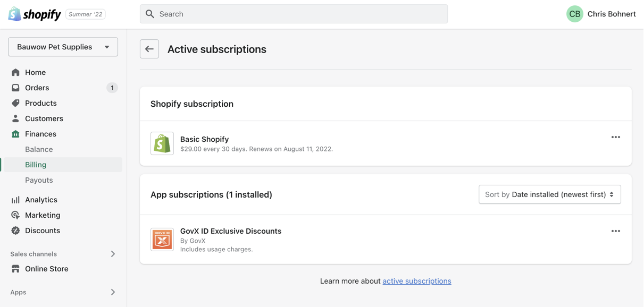Click the Orders count badge

tap(112, 88)
